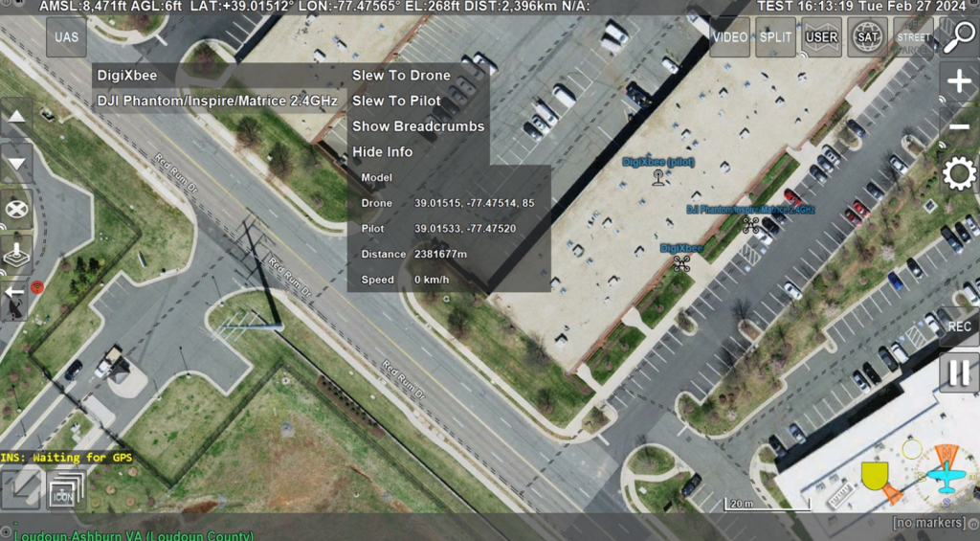This screenshot has height=541, width=980.
Task: Toggle the STREET map layer
Action: coord(913,37)
